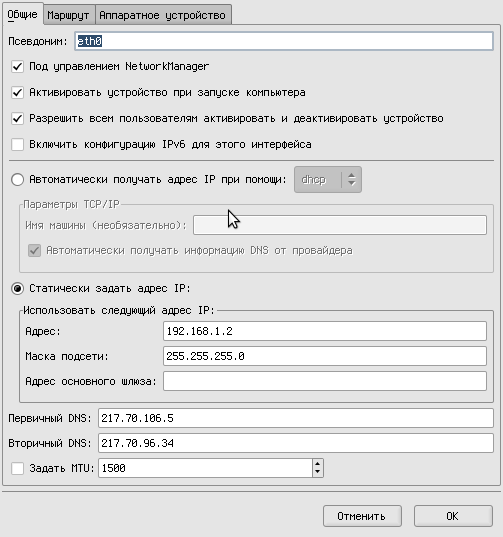503x537 pixels.
Task: Toggle Под управлением NetworkManager checkbox
Action: pyautogui.click(x=17, y=66)
